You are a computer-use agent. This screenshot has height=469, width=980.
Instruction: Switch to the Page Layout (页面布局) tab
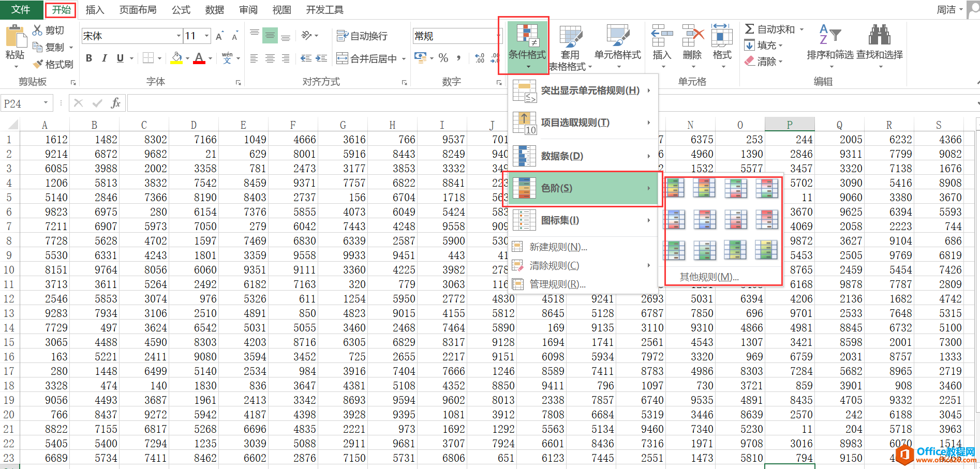[138, 9]
